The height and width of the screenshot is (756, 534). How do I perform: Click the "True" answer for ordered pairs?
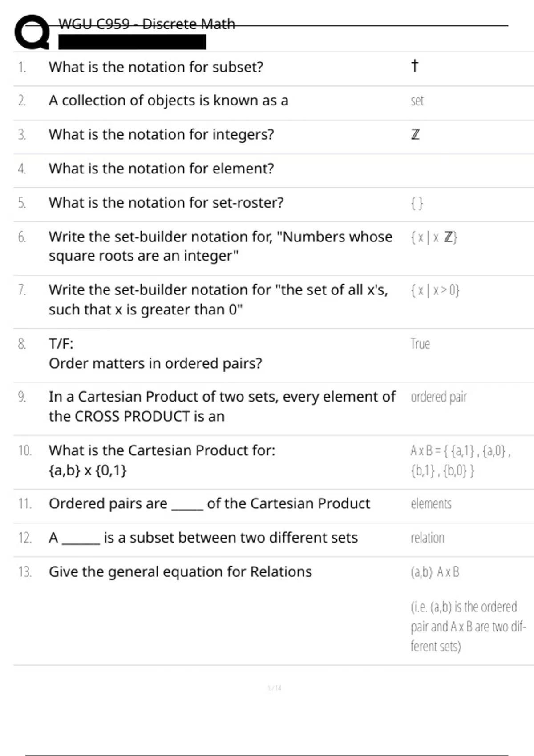[x=420, y=344]
